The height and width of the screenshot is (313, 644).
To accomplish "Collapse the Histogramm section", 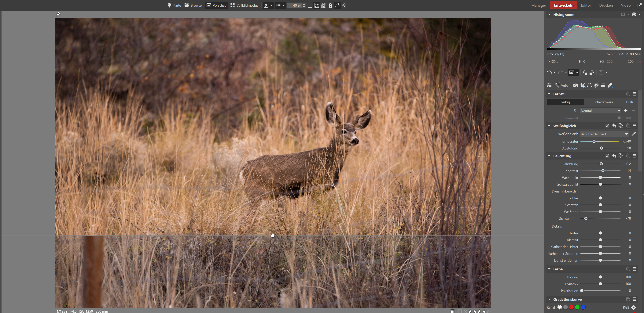I will click(x=549, y=15).
